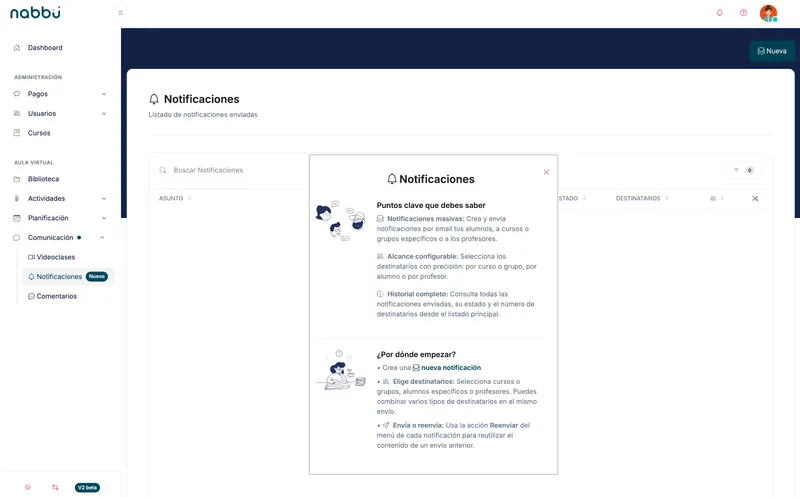Screen dimensions: 800x497
Task: Open the notifications bell in top bar
Action: point(719,13)
